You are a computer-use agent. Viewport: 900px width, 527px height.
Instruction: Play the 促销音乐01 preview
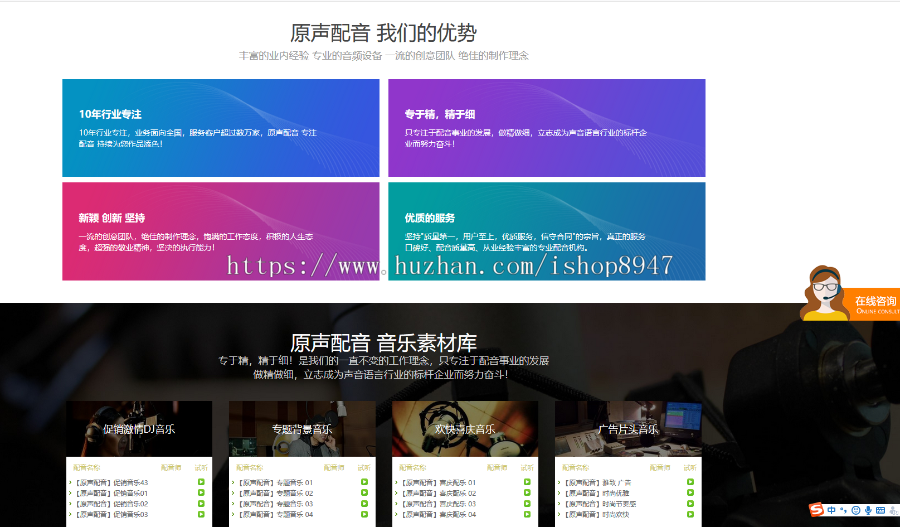(x=201, y=493)
